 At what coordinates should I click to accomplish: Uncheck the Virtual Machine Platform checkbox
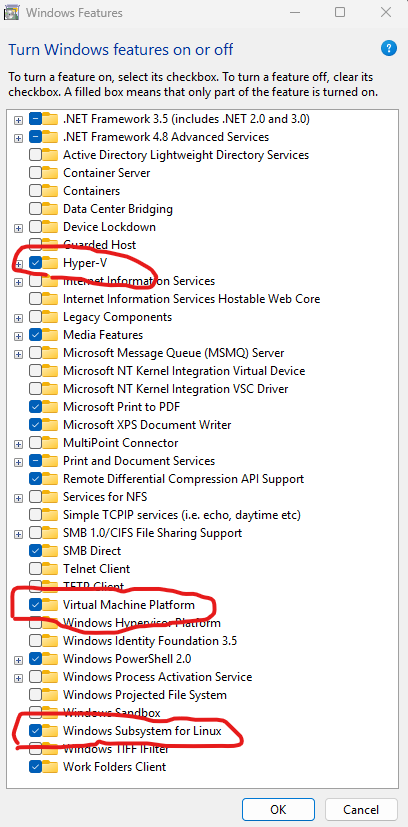point(35,604)
